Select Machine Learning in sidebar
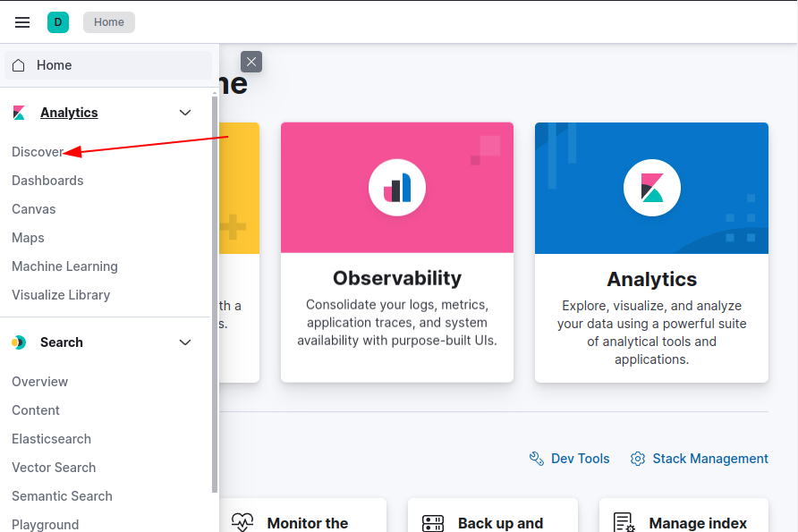This screenshot has height=532, width=798. [x=64, y=266]
